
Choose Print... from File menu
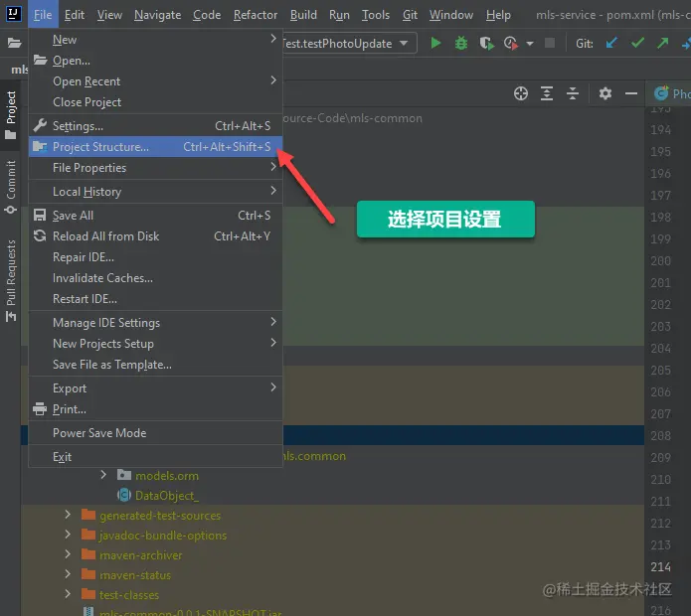(155, 409)
